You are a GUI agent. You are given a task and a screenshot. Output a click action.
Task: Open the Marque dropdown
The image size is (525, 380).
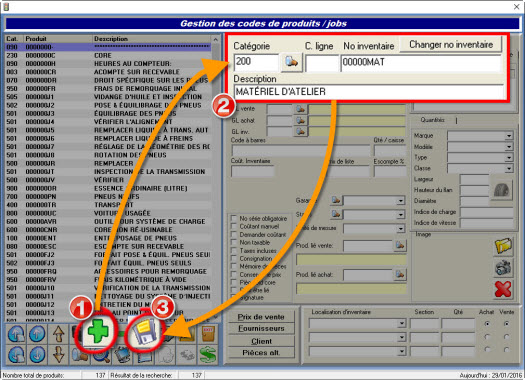tap(509, 136)
